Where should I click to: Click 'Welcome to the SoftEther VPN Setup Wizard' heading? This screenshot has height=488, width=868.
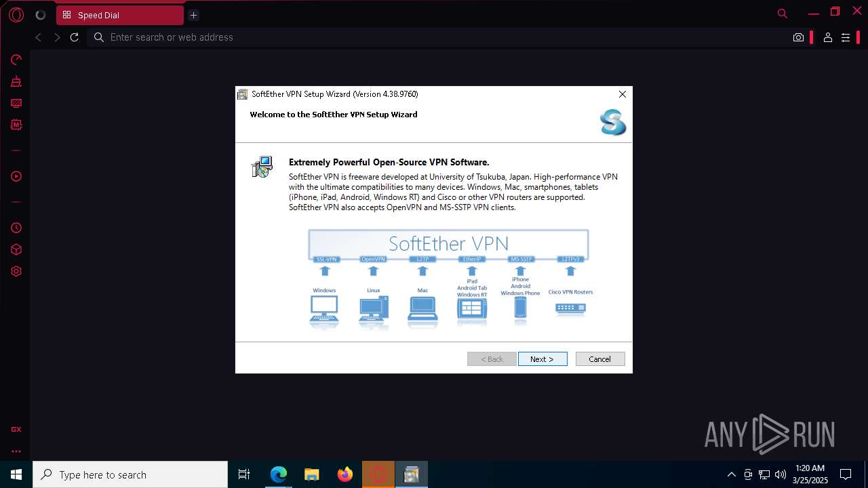pyautogui.click(x=334, y=115)
